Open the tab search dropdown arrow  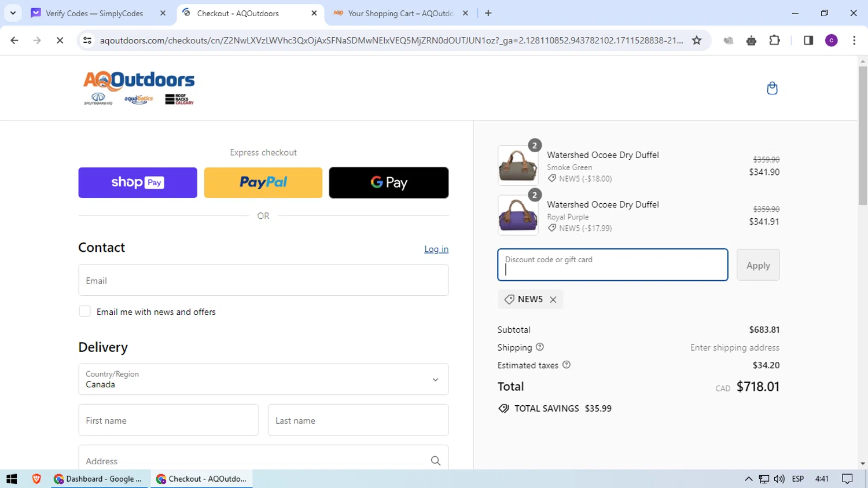click(13, 13)
